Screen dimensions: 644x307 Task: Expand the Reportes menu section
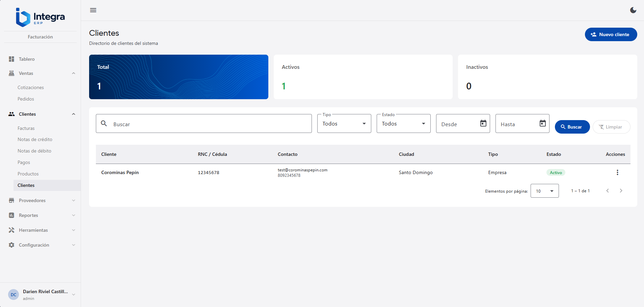(74, 215)
